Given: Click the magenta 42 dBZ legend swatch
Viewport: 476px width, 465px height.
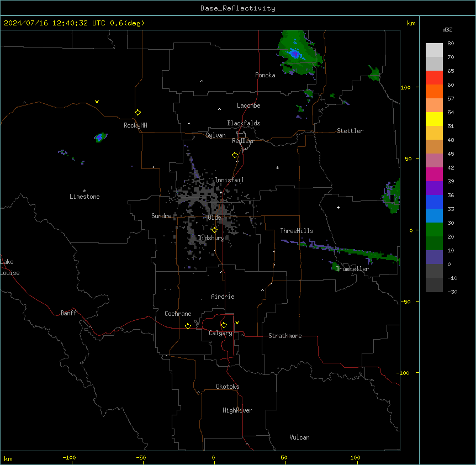Looking at the screenshot, I should pos(434,174).
